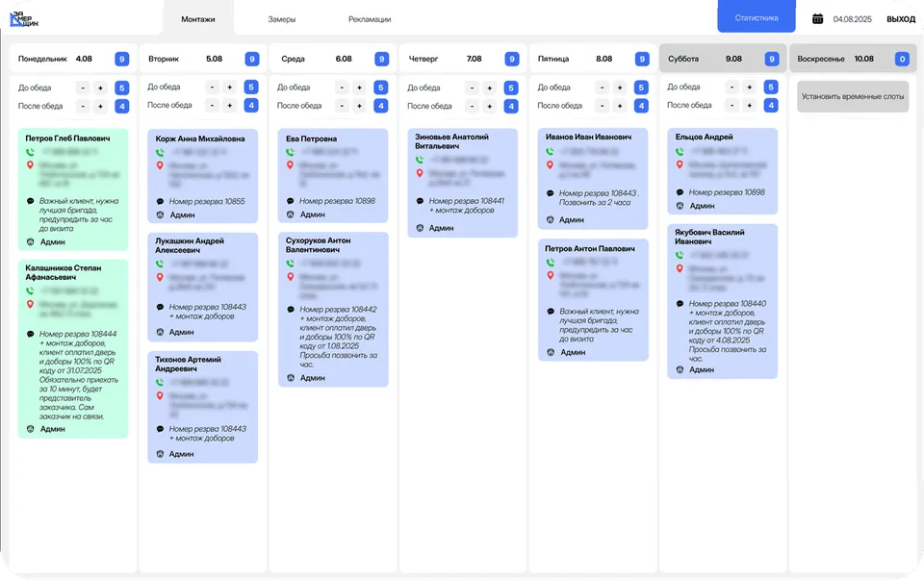Click admin icon on Тихонов Артемий Андреевич card

160,454
